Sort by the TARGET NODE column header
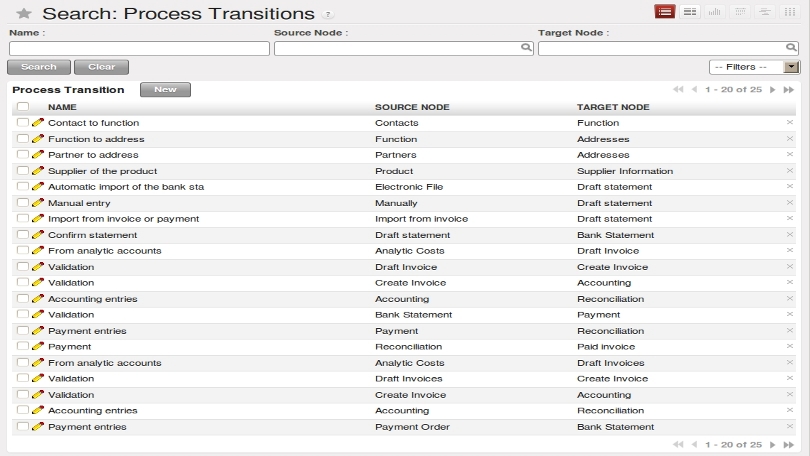 coord(613,107)
